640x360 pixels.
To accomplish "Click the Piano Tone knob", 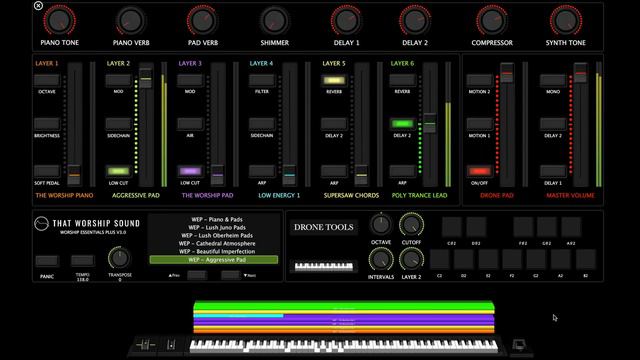I will click(60, 20).
